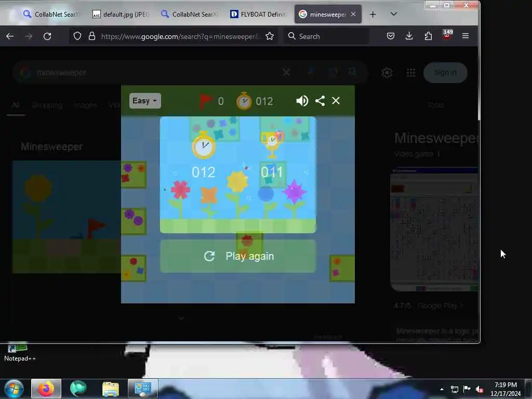Clear the Google search query
Viewport: 532px width, 399px height.
click(286, 72)
